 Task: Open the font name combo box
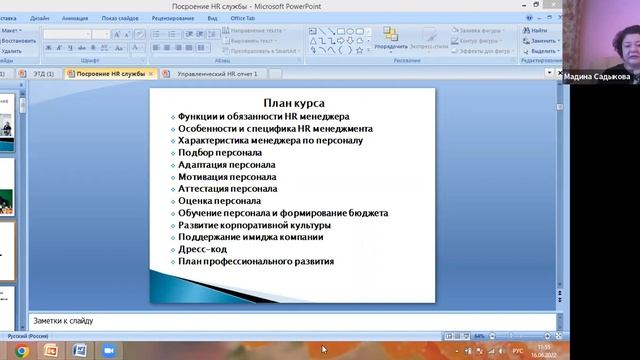pos(67,35)
